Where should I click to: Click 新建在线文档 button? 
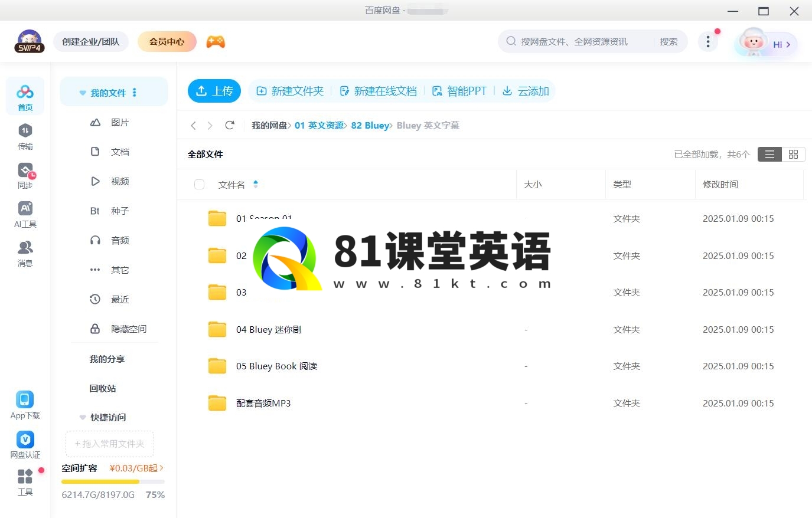click(378, 91)
